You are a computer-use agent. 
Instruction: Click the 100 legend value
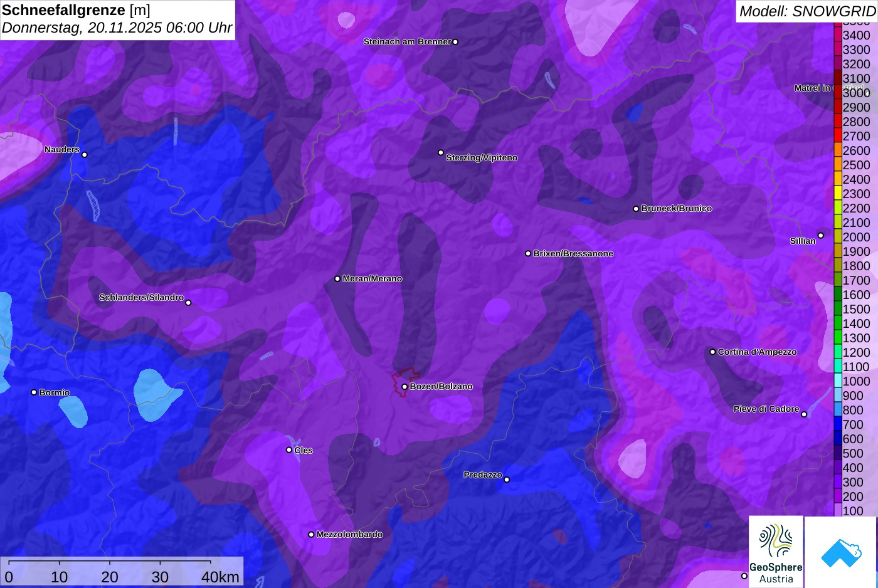(x=853, y=511)
